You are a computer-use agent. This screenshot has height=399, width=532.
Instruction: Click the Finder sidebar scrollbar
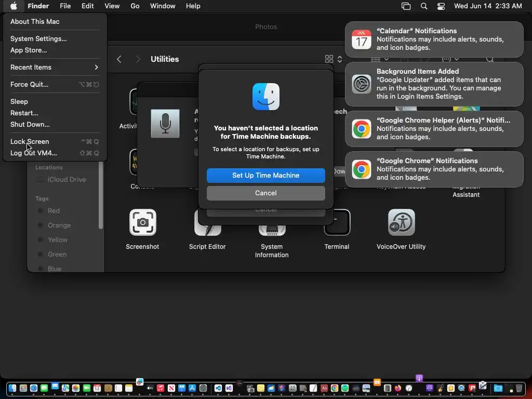point(101,195)
